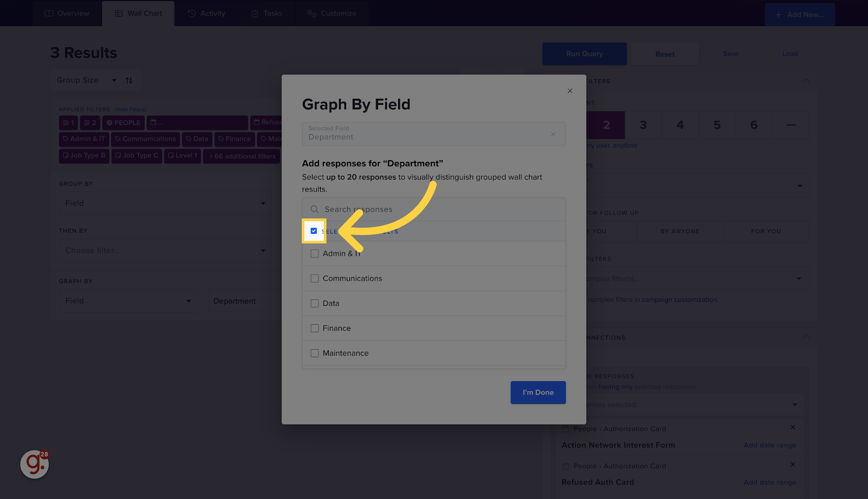Click the g28 logo badge at bottom left

coord(34,464)
